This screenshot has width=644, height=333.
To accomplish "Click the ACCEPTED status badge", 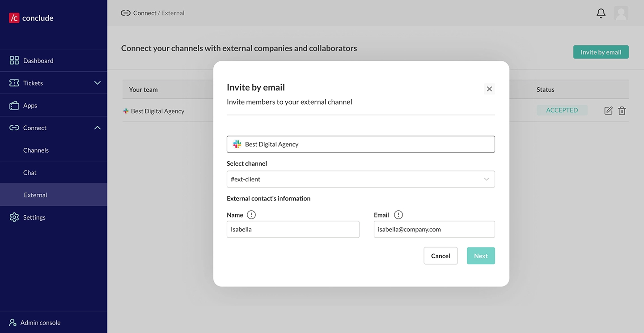I will (562, 110).
